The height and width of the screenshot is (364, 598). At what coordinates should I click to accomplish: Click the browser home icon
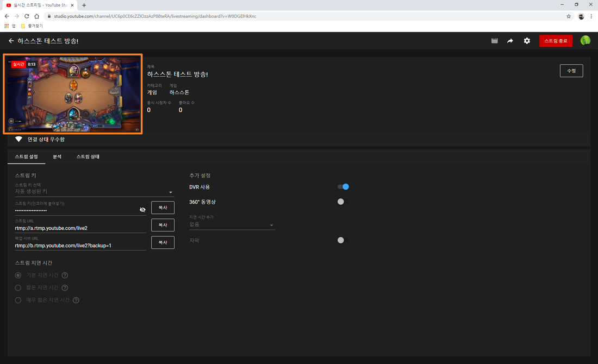click(36, 16)
